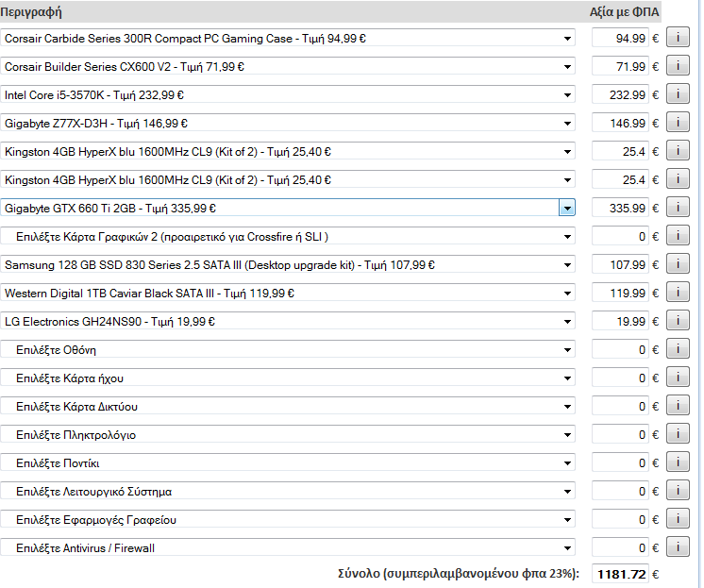Show info for Gigabyte GTX 660 Ti
The width and height of the screenshot is (704, 588).
[x=678, y=208]
